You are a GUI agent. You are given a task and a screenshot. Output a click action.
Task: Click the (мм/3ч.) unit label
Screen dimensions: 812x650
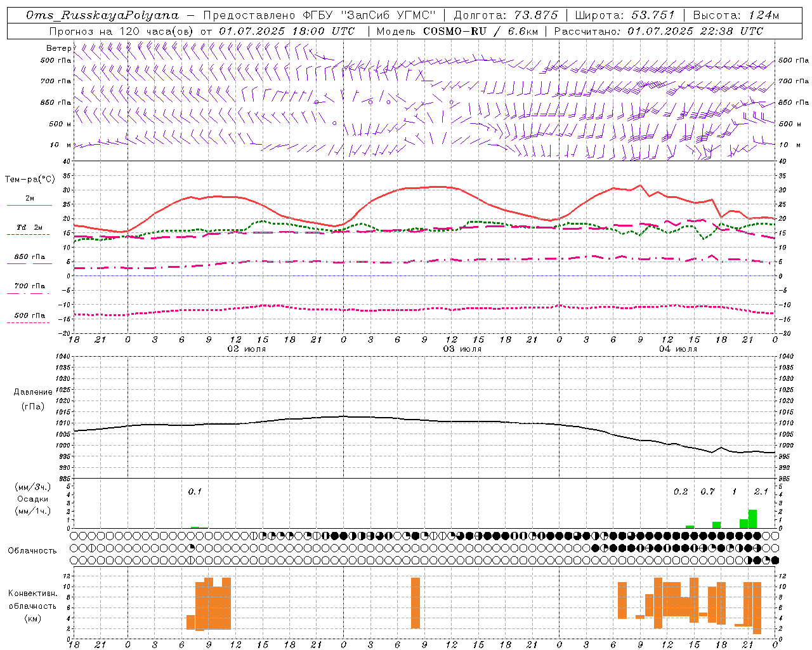tap(33, 487)
